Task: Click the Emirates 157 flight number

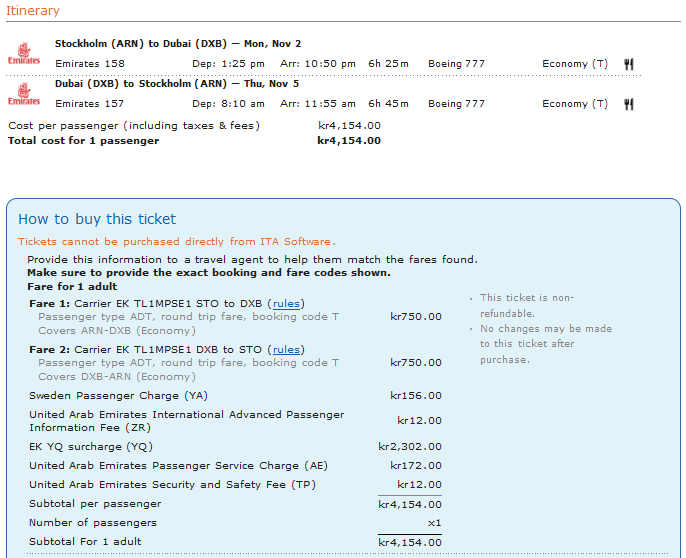Action: pos(89,104)
